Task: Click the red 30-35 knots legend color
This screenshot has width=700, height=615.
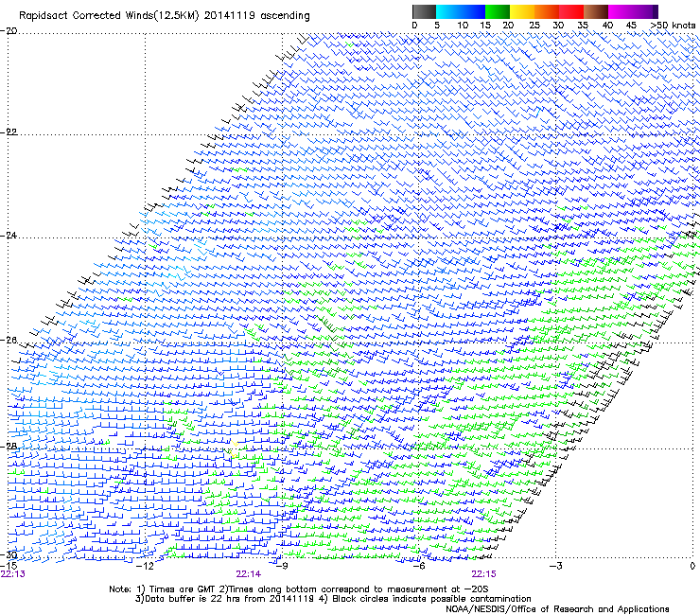Action: [x=571, y=11]
